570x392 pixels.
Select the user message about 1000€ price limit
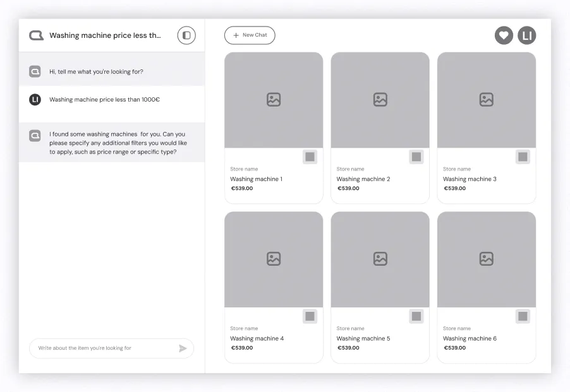pos(104,99)
